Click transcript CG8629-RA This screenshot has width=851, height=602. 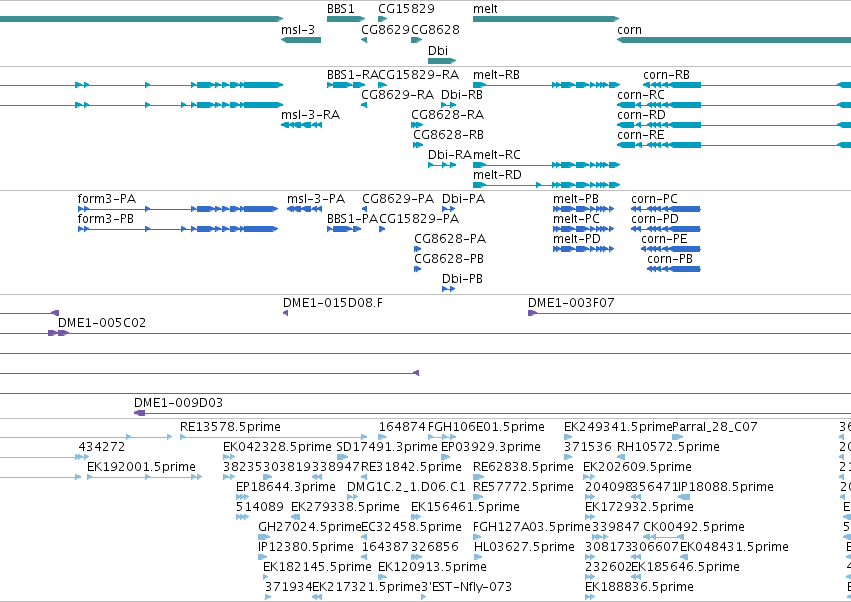(397, 95)
